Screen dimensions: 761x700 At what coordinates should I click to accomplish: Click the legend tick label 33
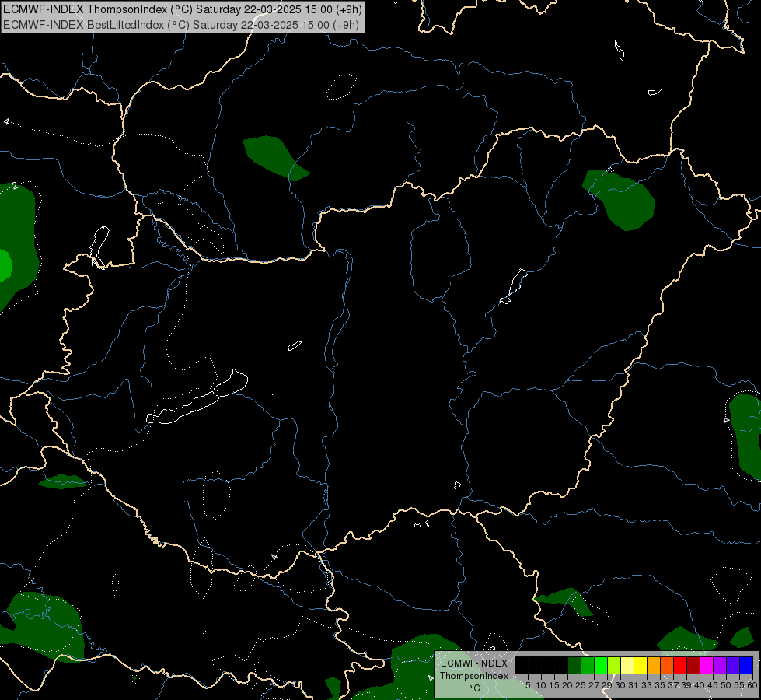(x=647, y=685)
